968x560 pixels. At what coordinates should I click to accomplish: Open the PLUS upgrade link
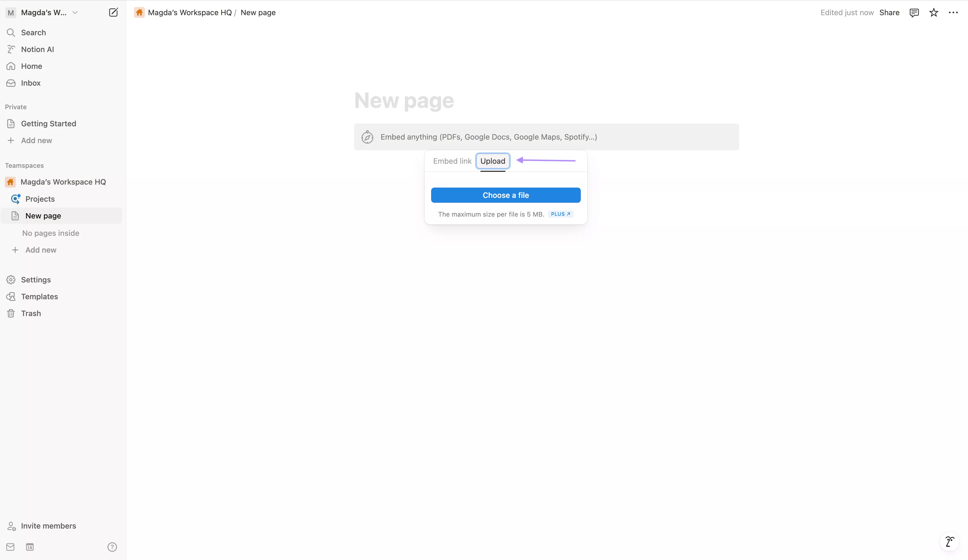tap(560, 214)
